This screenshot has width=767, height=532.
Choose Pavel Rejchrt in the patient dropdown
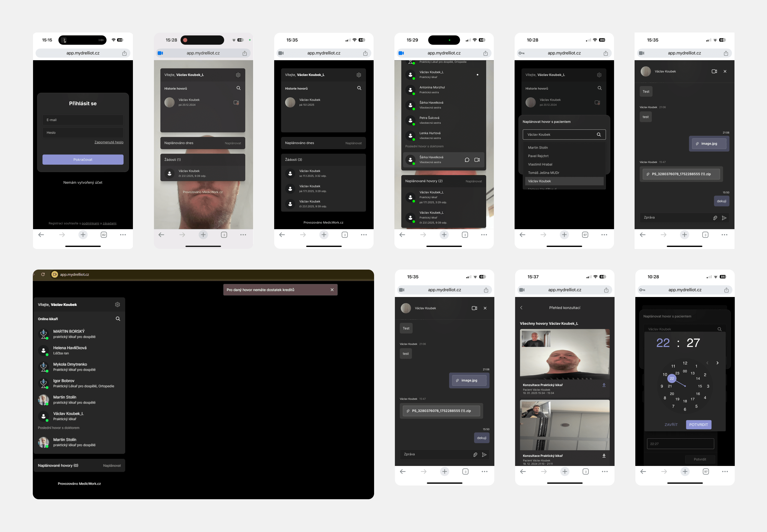[564, 156]
